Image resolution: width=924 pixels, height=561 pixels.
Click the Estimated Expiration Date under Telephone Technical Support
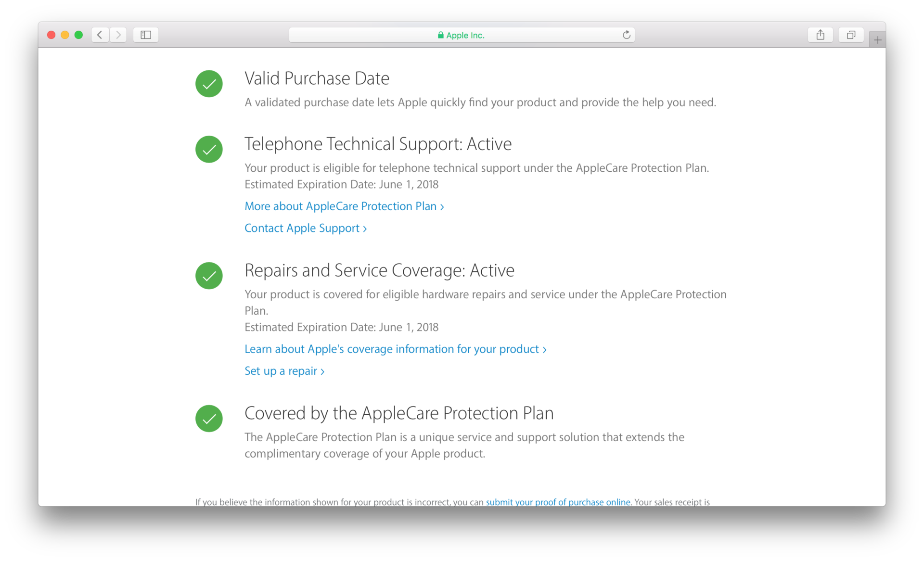click(x=341, y=184)
